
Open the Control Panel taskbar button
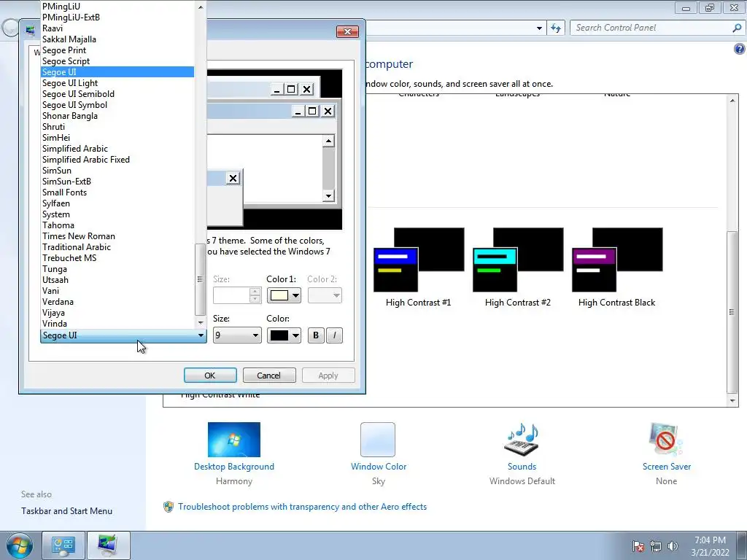point(63,545)
